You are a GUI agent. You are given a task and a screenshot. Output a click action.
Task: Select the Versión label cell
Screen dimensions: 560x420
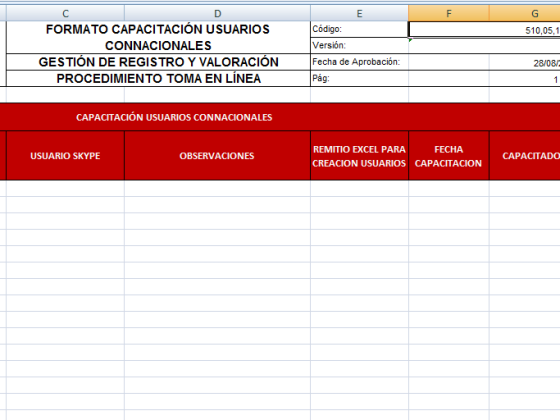(359, 46)
